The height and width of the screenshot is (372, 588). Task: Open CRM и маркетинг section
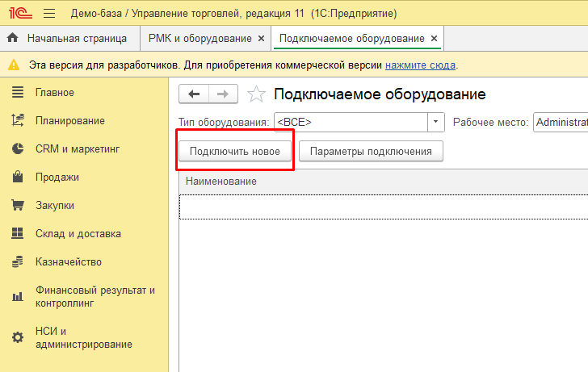(78, 149)
